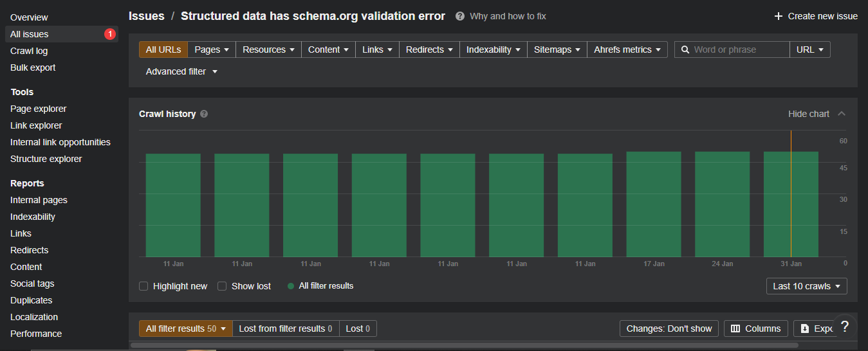
Task: Click the Create new issue button
Action: (x=816, y=16)
